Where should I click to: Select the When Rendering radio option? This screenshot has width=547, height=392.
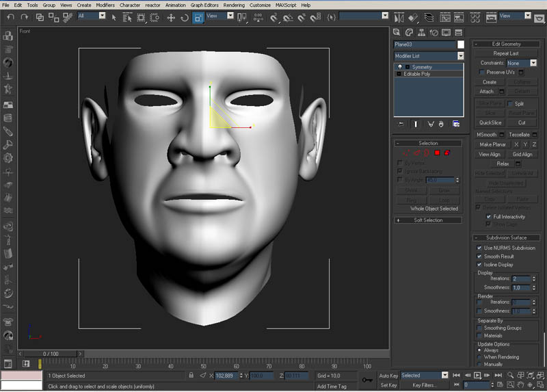coord(479,357)
